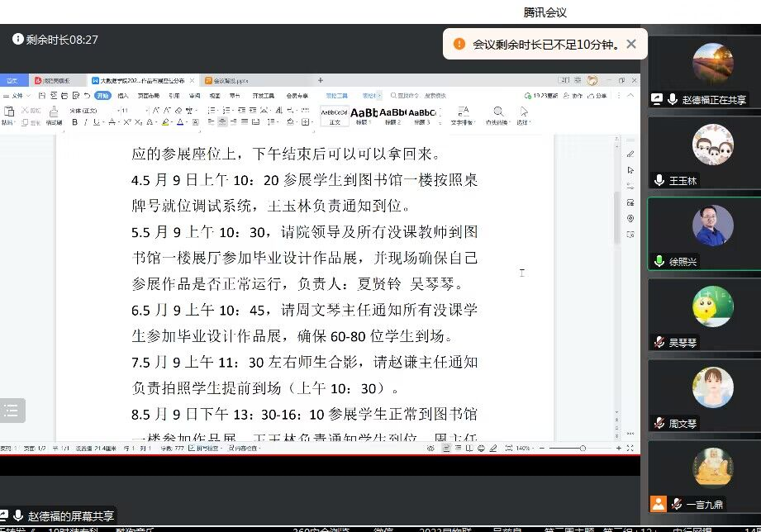761x532 pixels.
Task: Open the font name dropdown
Action: pyautogui.click(x=86, y=110)
